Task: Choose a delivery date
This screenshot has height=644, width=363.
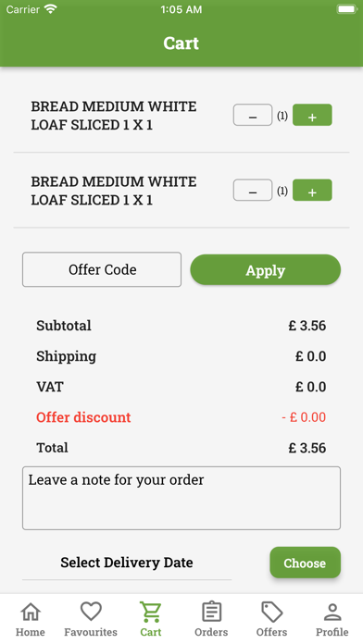Action: (305, 563)
